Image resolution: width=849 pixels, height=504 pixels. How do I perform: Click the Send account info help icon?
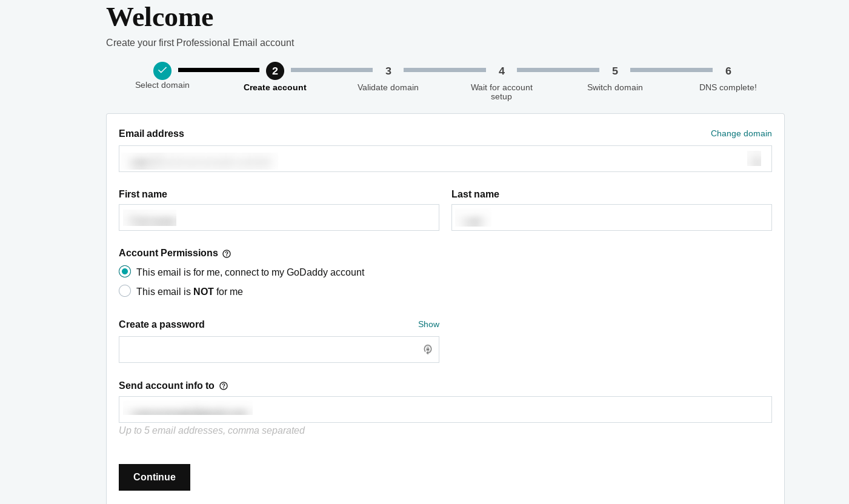224,386
